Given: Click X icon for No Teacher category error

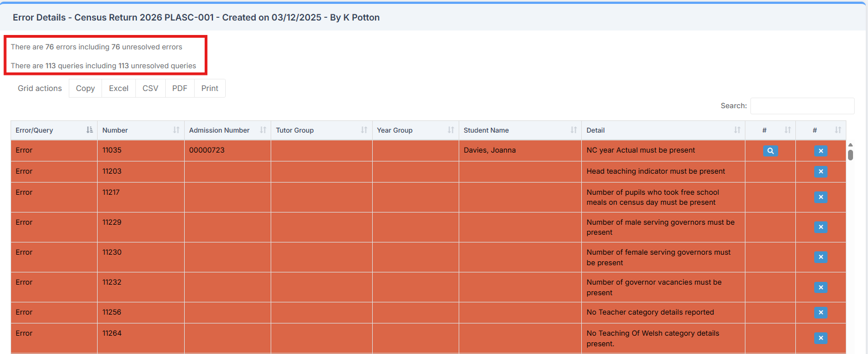Looking at the screenshot, I should click(x=820, y=312).
